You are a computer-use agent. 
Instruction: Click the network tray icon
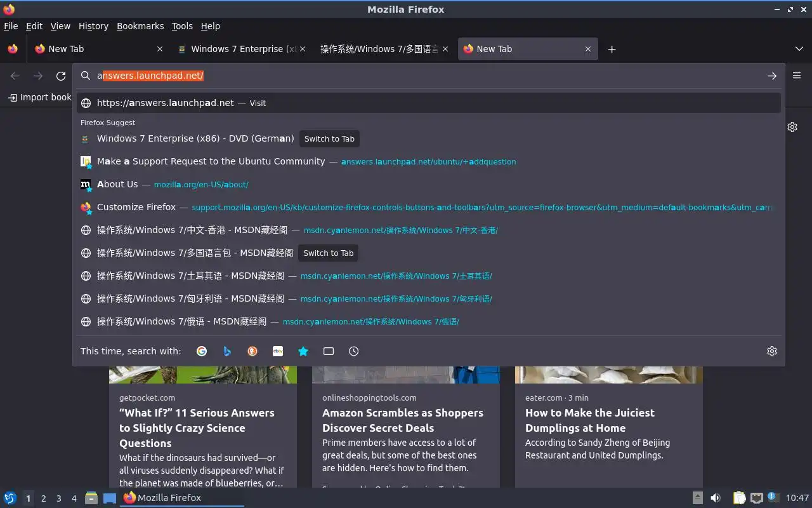tap(756, 498)
